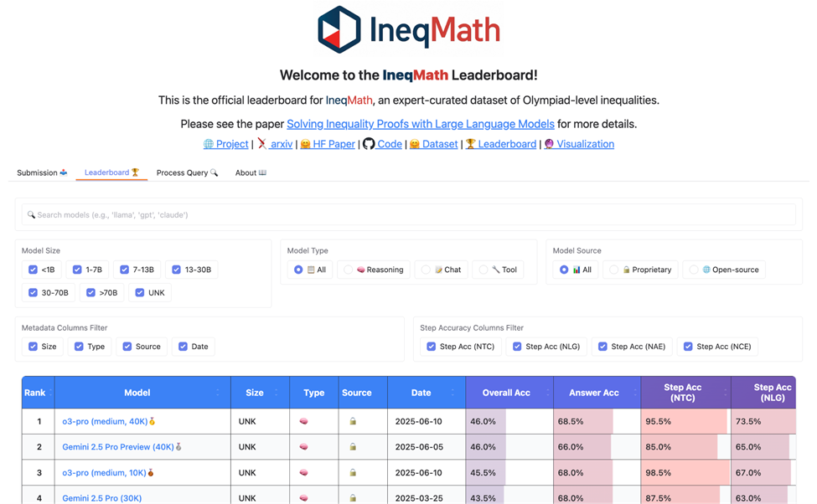Select Open-source model source radio

[x=694, y=270]
